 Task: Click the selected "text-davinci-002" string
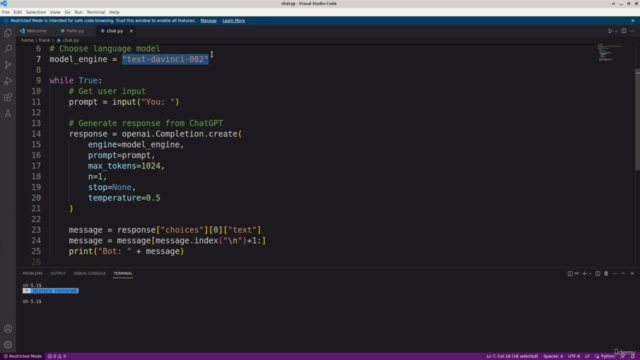click(165, 59)
